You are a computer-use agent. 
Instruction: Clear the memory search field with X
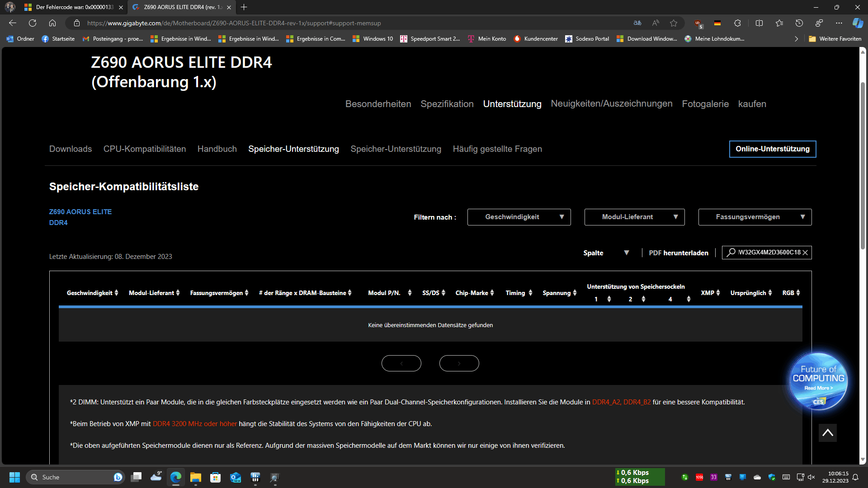pos(805,253)
